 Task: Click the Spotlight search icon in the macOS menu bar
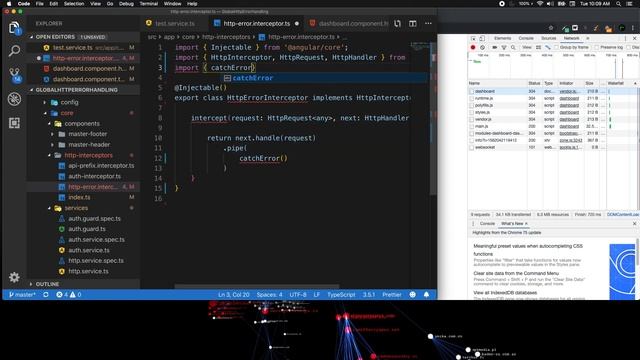coord(619,4)
